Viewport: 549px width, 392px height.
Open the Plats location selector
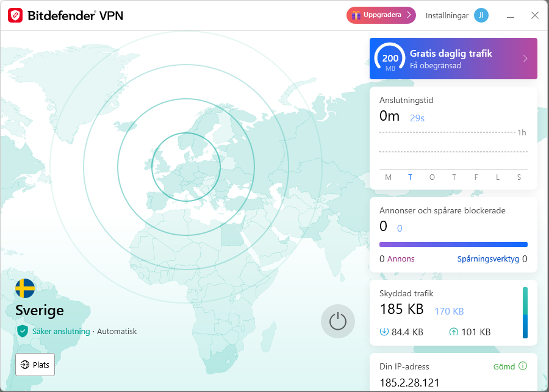pyautogui.click(x=35, y=365)
